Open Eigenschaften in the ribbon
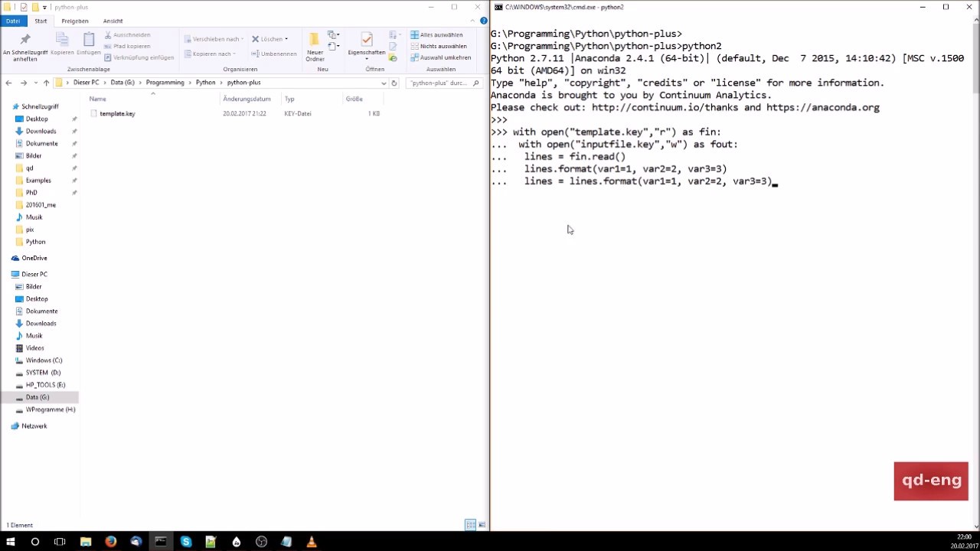 [x=367, y=44]
